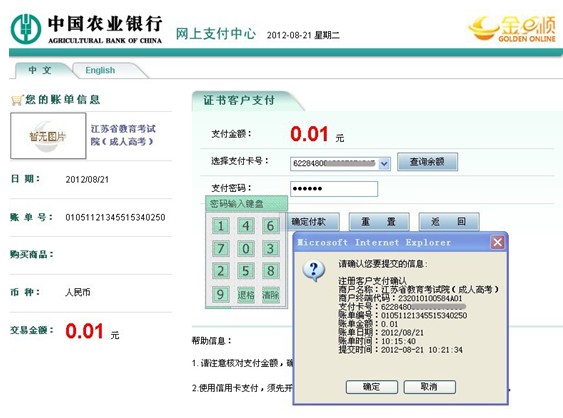Click the merchant name 江苏省教育考试院（成人高考）
This screenshot has height=418, width=563.
pos(123,135)
